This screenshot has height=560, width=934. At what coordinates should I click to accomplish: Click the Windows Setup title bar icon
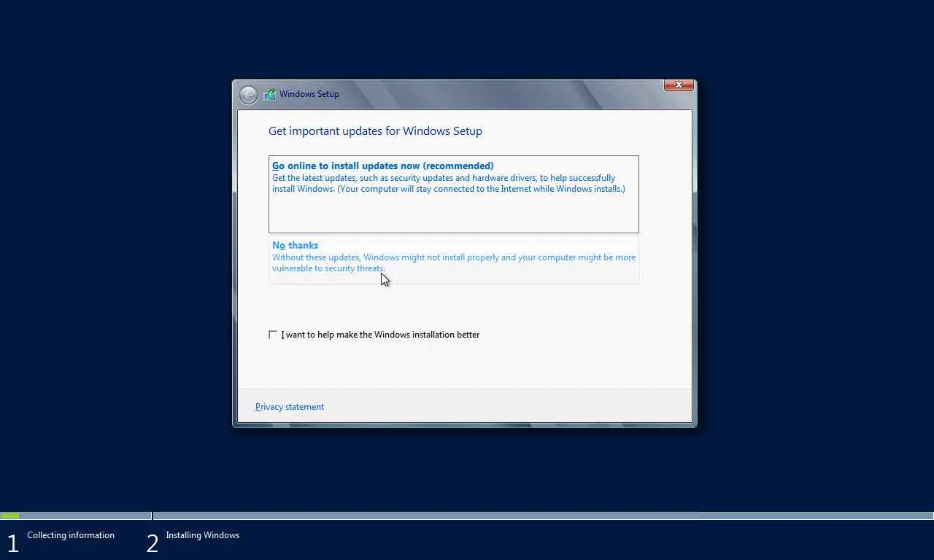[269, 94]
